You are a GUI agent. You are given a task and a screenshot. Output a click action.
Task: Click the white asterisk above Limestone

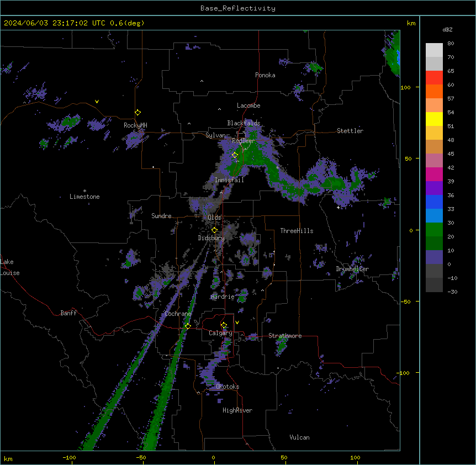point(84,191)
